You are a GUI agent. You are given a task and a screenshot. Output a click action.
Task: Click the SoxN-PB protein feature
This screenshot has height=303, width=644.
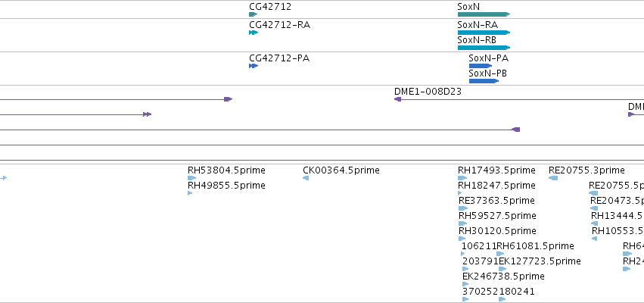click(484, 81)
